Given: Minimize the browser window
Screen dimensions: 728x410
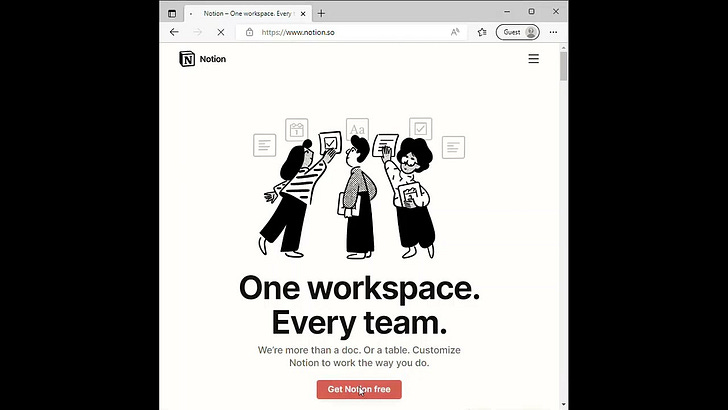Looking at the screenshot, I should click(x=507, y=12).
